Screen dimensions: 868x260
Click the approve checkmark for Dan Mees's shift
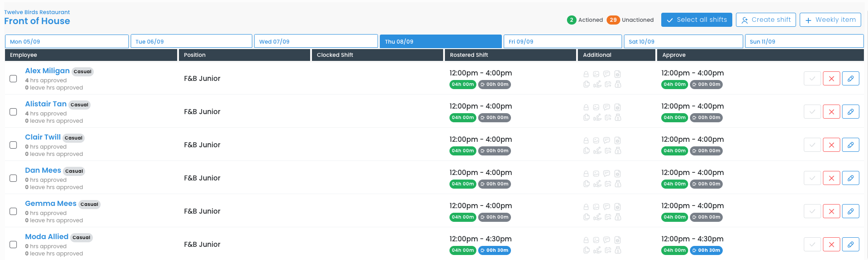point(812,178)
